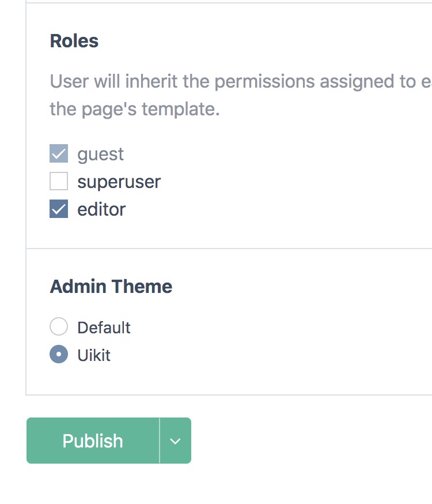
Task: Click the Admin Theme section heading
Action: click(111, 286)
